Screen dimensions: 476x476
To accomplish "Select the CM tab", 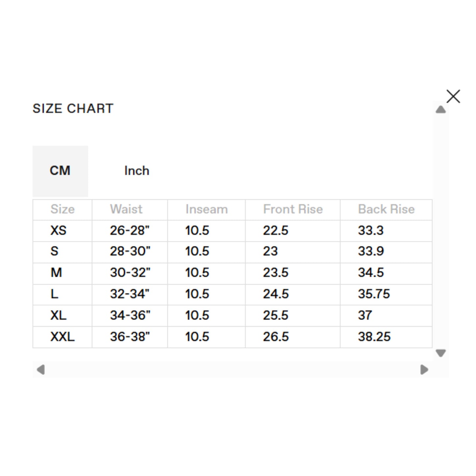I will point(60,171).
